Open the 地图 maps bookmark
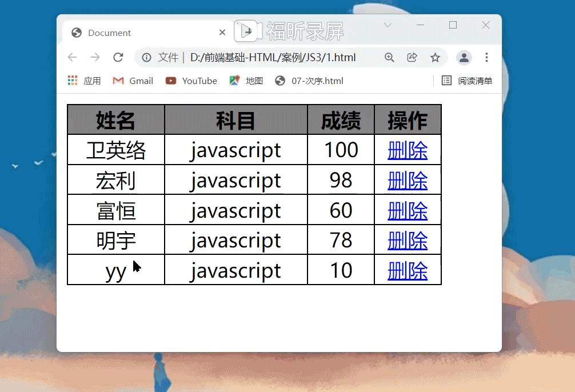 click(x=246, y=81)
